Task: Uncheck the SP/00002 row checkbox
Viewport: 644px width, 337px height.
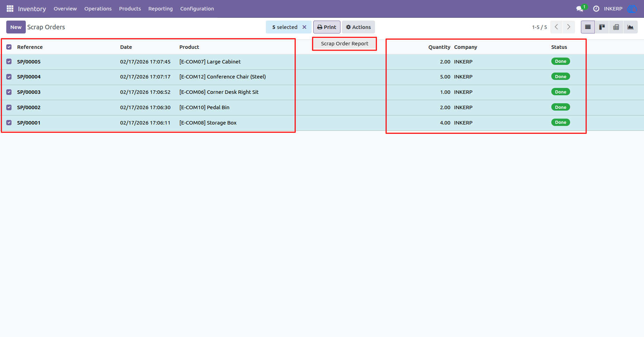Action: pos(9,107)
